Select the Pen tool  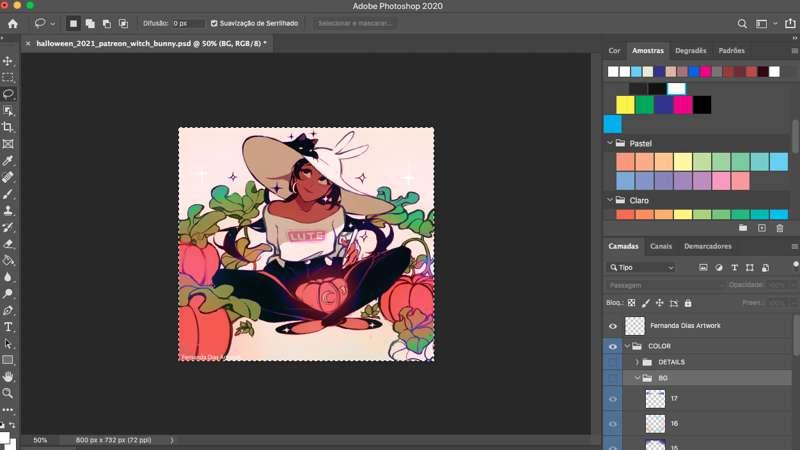coord(8,310)
